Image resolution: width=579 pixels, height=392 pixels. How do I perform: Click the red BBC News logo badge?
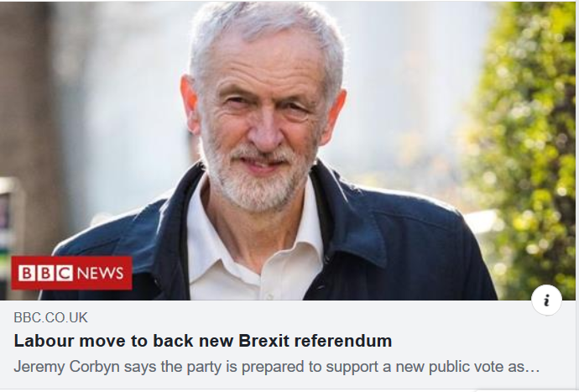tap(71, 273)
